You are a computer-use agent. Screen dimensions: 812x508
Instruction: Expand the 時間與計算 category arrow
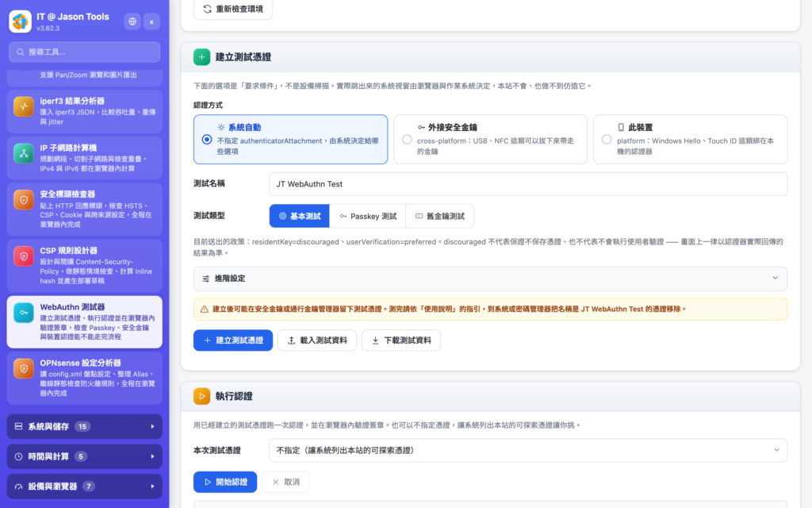[x=152, y=456]
